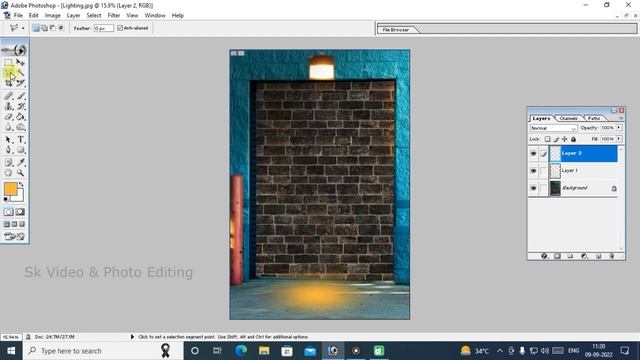Select the Polygonal Lasso tool in toolbox
Image resolution: width=640 pixels, height=360 pixels.
click(8, 73)
